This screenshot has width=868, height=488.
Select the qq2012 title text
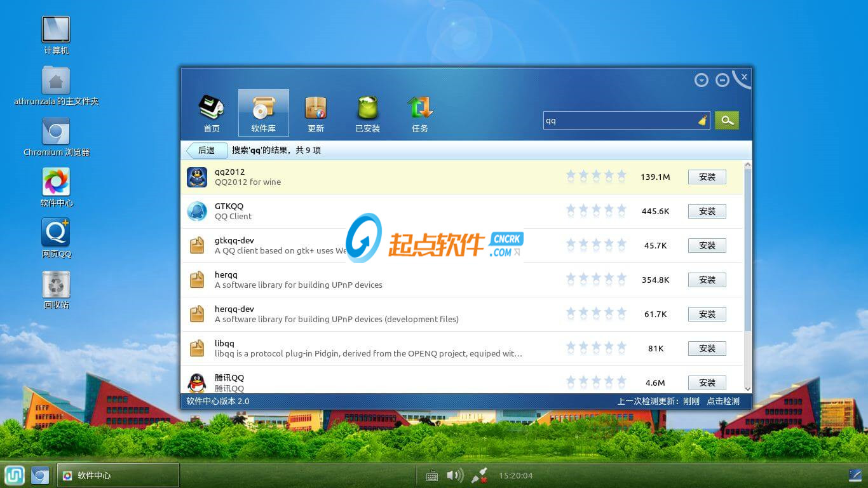coord(229,172)
